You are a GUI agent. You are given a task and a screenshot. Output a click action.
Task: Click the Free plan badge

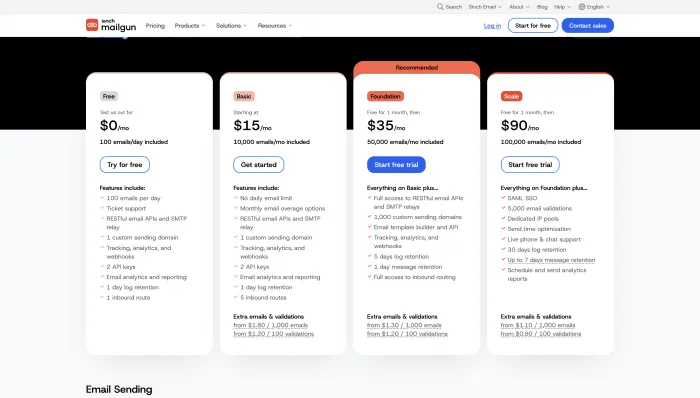[x=108, y=96]
